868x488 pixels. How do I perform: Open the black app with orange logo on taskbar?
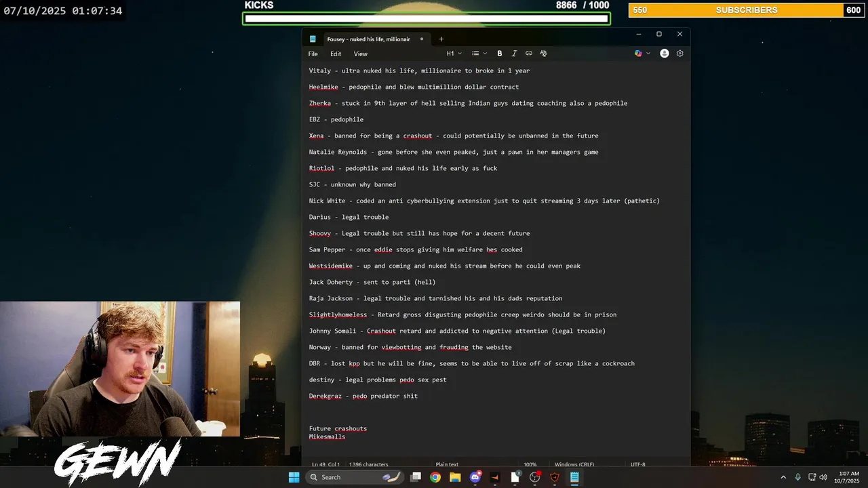coord(495,477)
